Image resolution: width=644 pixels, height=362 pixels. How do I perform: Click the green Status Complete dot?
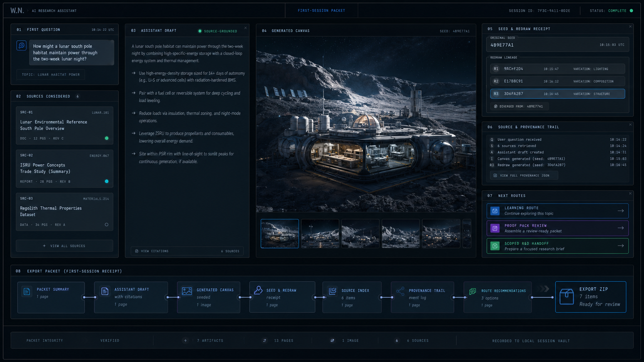click(x=631, y=10)
